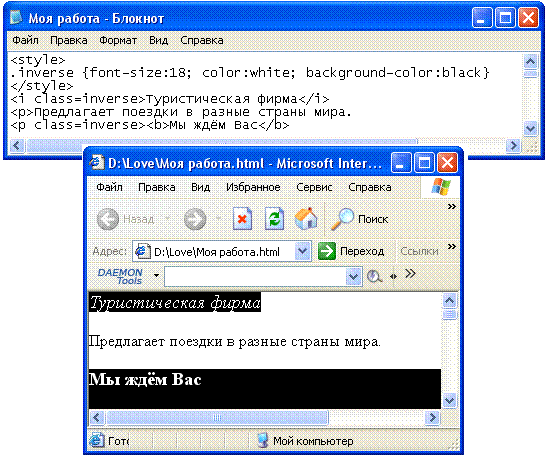Viewport: 551px width, 461px height.
Task: Click Блокнот vertical scrollbar down arrow
Action: (x=530, y=129)
